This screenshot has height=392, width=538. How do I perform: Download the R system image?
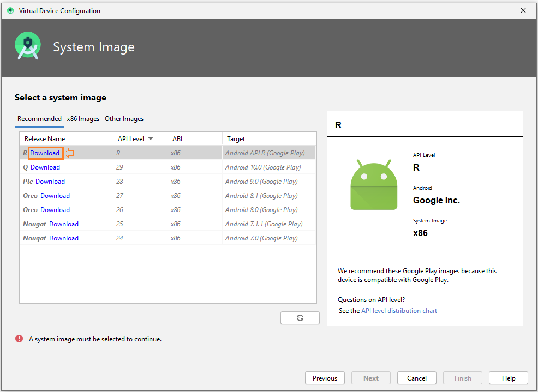(45, 153)
